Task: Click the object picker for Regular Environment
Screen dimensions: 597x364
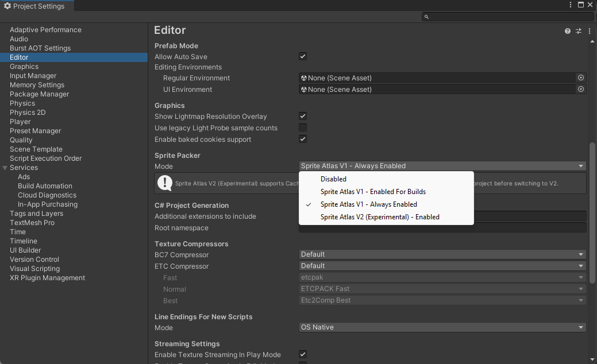Action: 580,78
